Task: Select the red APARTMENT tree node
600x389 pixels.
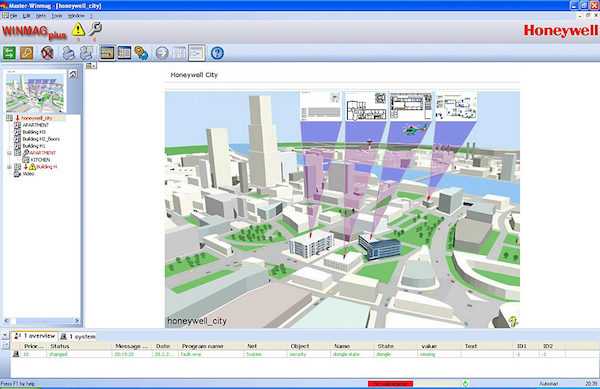Action: 42,153
